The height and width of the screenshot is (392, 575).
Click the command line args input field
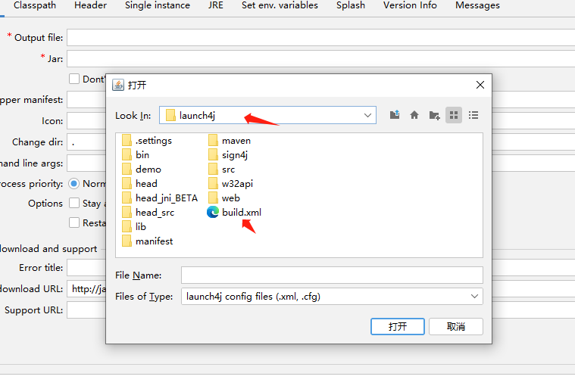86,163
